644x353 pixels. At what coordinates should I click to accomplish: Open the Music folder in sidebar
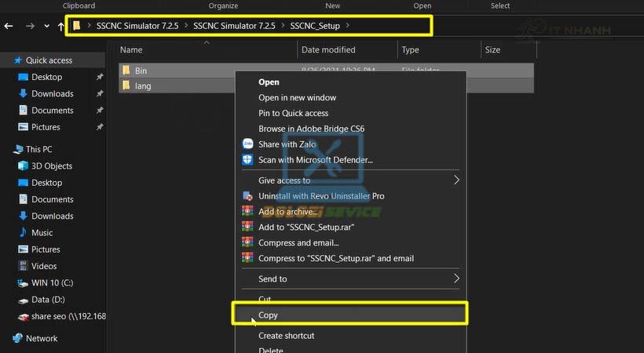(42, 233)
